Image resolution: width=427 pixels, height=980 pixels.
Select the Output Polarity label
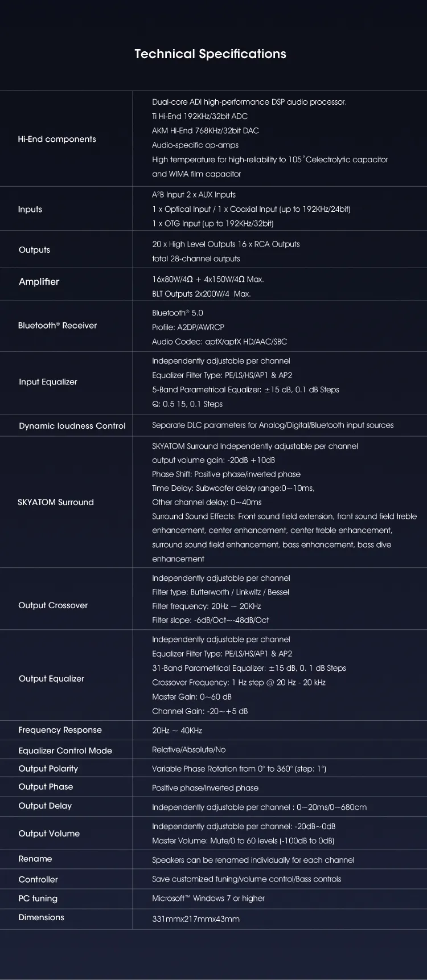pyautogui.click(x=48, y=768)
